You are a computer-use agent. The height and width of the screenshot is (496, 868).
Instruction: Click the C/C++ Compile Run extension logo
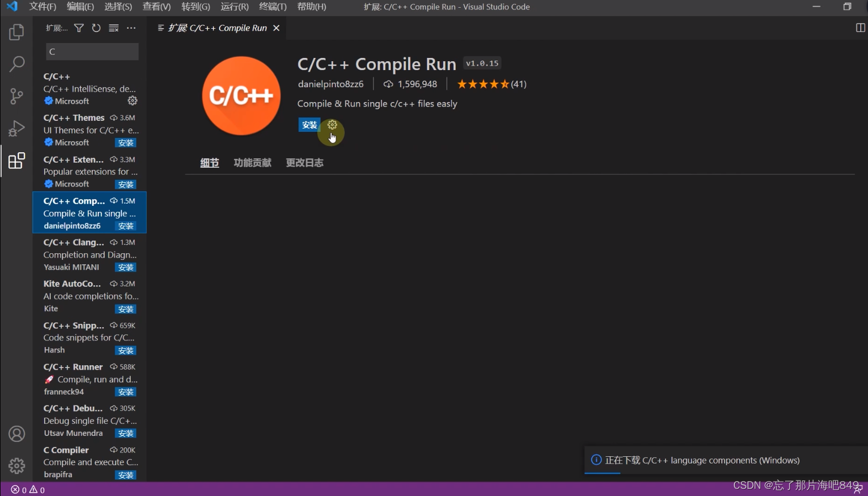pyautogui.click(x=241, y=95)
